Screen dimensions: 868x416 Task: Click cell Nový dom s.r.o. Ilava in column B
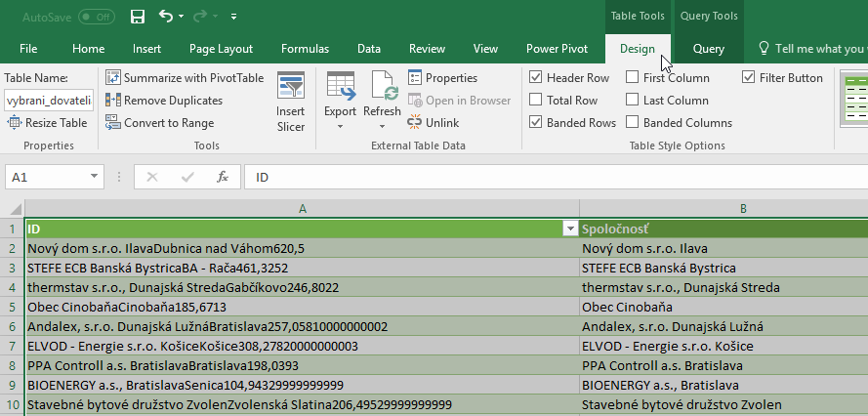point(724,249)
